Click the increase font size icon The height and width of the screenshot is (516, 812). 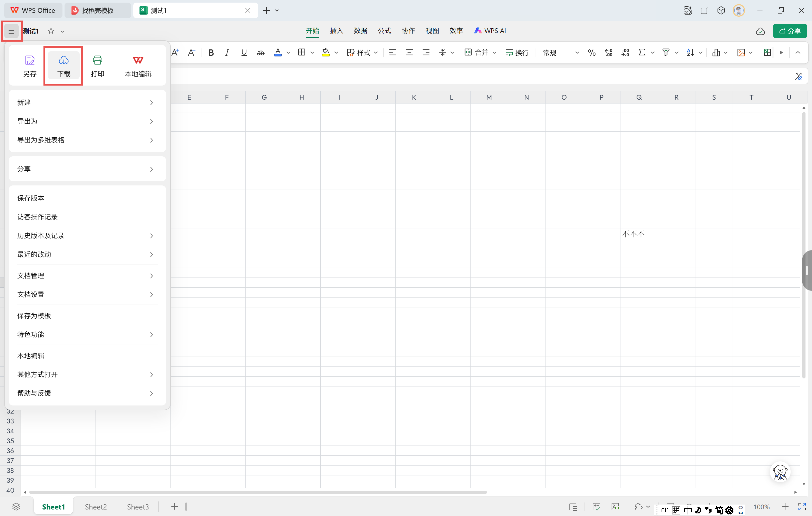[175, 52]
